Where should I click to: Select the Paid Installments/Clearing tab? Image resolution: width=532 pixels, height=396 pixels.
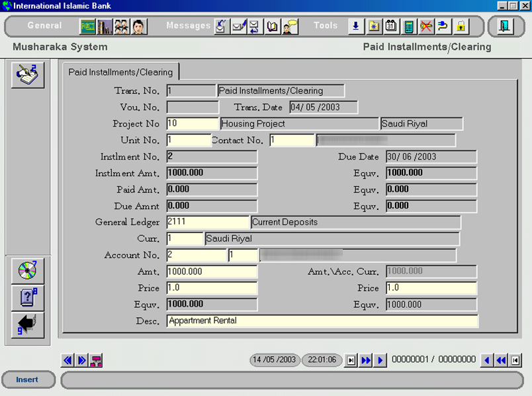click(120, 72)
